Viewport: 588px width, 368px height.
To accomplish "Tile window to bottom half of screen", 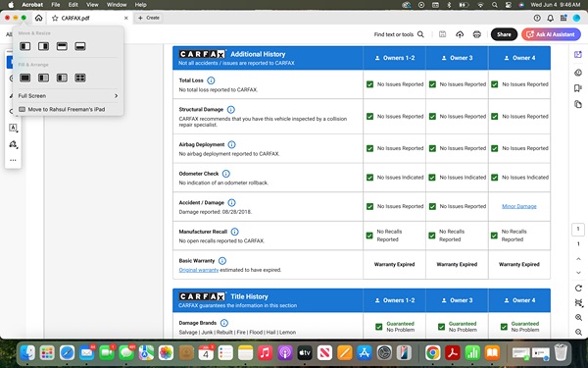I will tap(80, 46).
